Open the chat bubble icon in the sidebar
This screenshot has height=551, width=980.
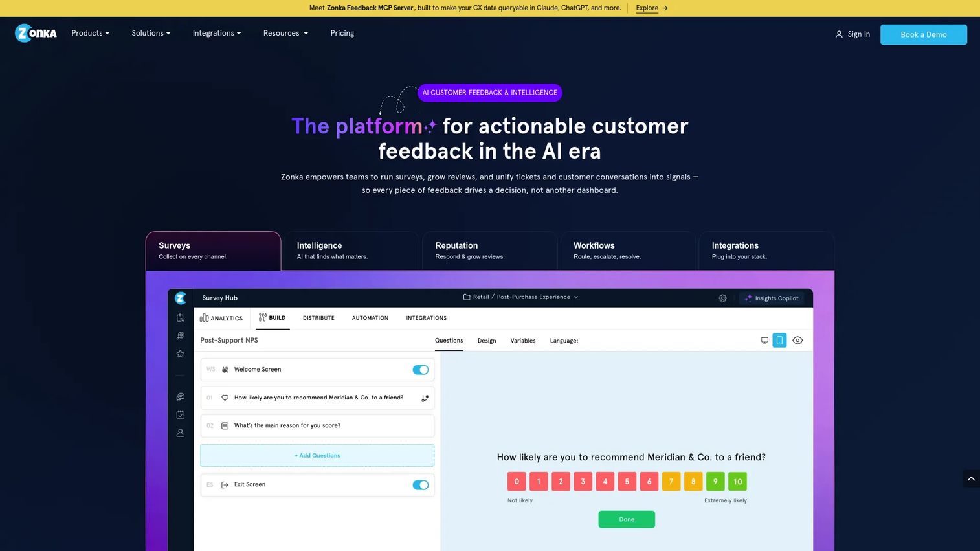click(181, 397)
